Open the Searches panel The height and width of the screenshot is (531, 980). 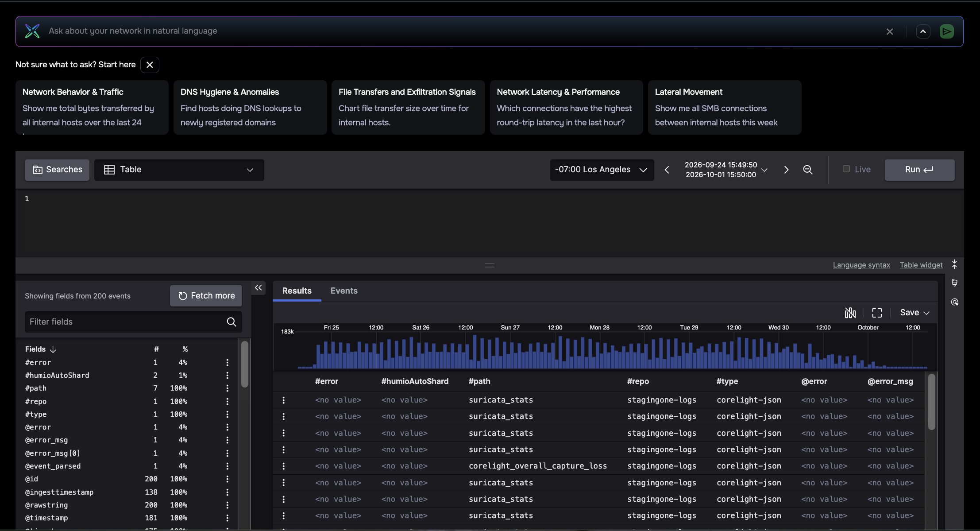coord(57,170)
